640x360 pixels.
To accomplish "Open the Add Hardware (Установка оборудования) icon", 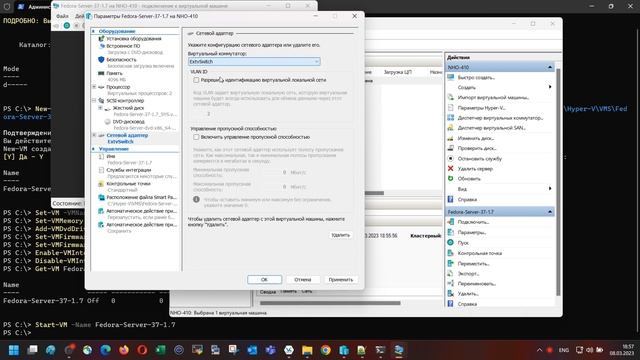I will 101,39.
